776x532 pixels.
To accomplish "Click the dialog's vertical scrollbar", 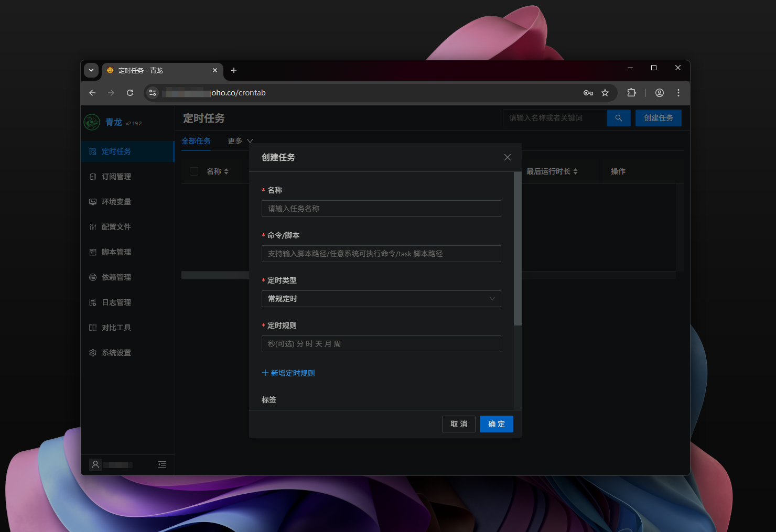I will point(518,249).
